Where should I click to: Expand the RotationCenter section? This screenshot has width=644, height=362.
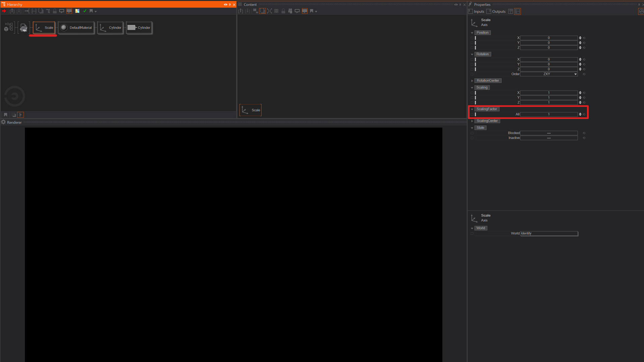coord(472,81)
